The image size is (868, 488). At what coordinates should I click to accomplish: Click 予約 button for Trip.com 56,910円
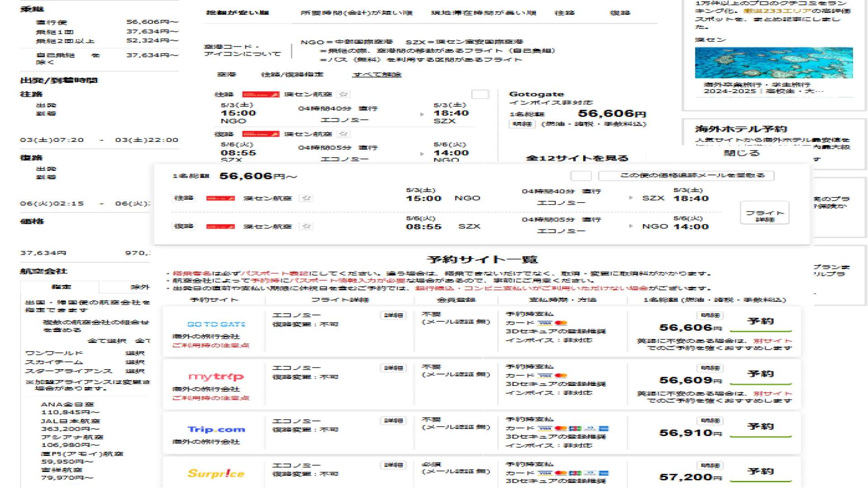(760, 427)
